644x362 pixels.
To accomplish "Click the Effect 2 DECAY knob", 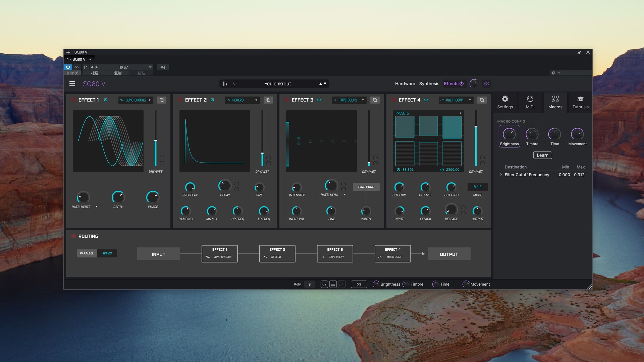I will 225,185.
